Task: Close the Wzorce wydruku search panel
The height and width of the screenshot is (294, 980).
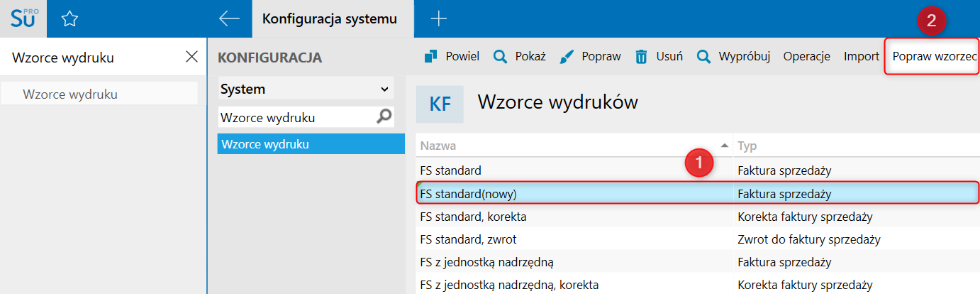Action: pyautogui.click(x=191, y=57)
